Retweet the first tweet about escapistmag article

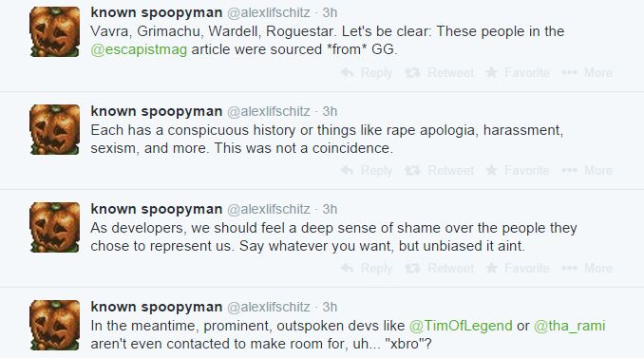439,73
